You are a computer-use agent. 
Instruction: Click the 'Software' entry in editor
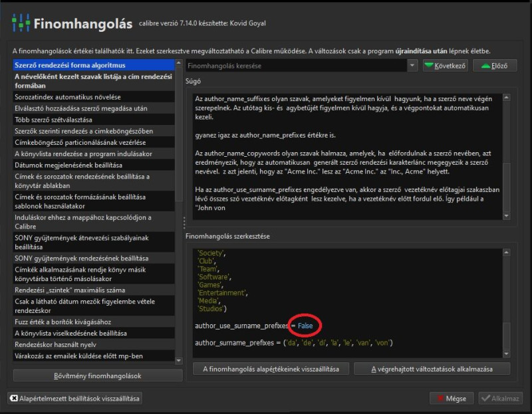tap(213, 276)
